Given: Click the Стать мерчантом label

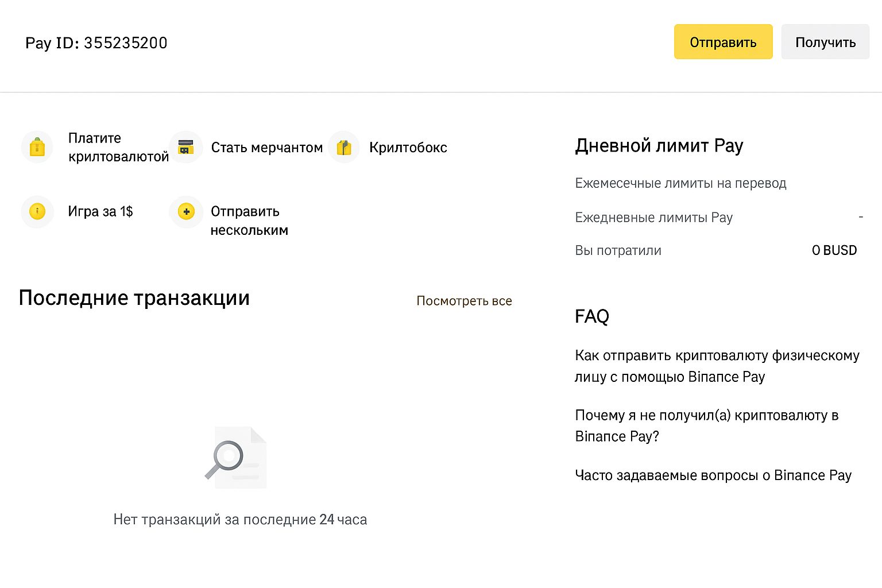Looking at the screenshot, I should coord(267,148).
